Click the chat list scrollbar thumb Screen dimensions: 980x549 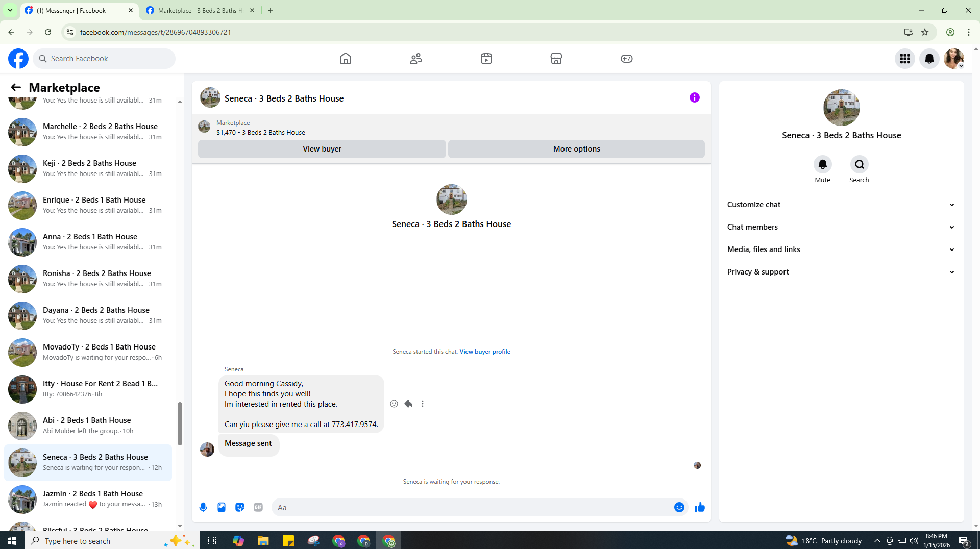(180, 423)
